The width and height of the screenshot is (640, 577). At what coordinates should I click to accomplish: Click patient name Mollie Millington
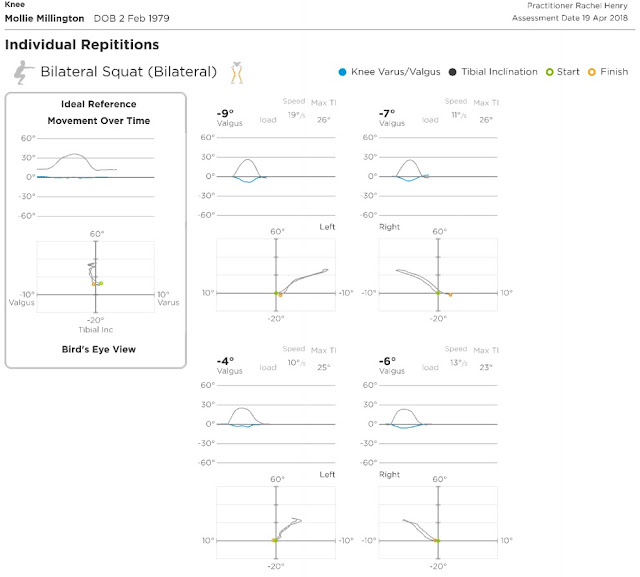(x=44, y=18)
